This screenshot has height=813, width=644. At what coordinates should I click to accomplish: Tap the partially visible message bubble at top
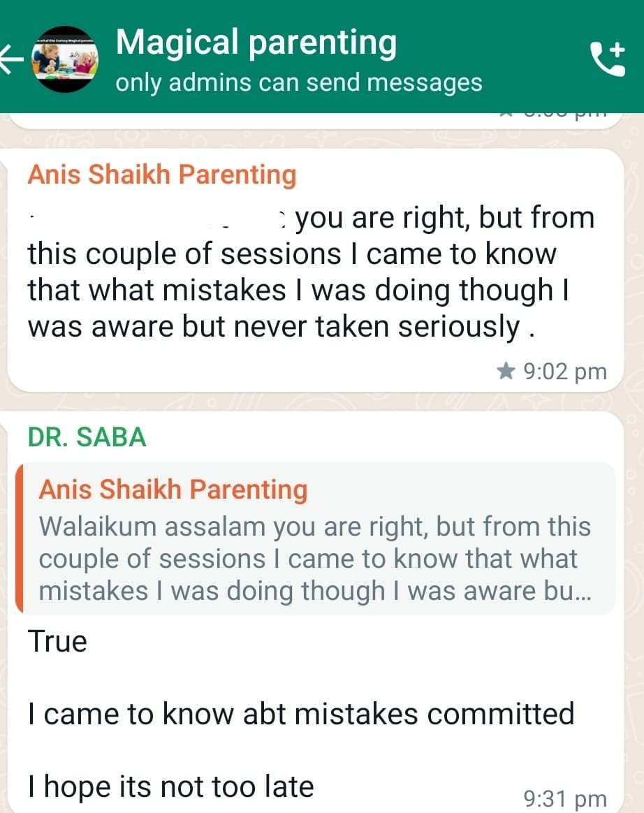315,120
